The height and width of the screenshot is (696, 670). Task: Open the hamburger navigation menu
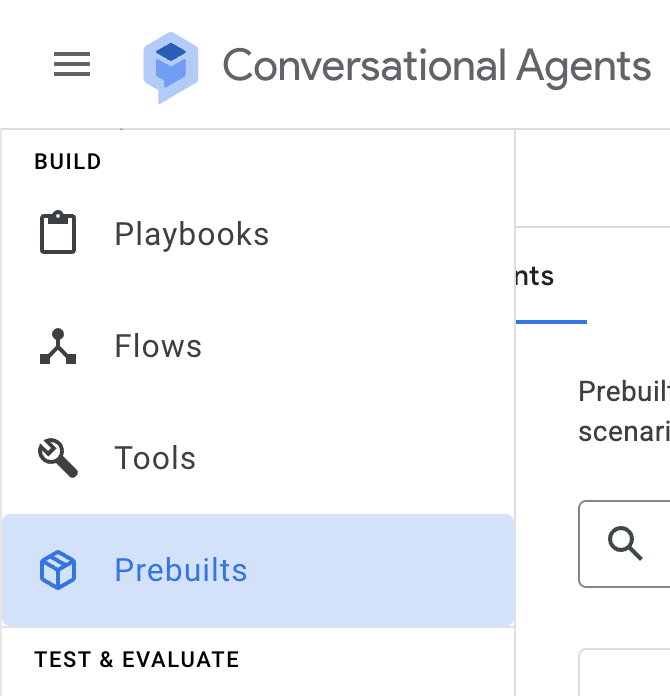[x=72, y=65]
